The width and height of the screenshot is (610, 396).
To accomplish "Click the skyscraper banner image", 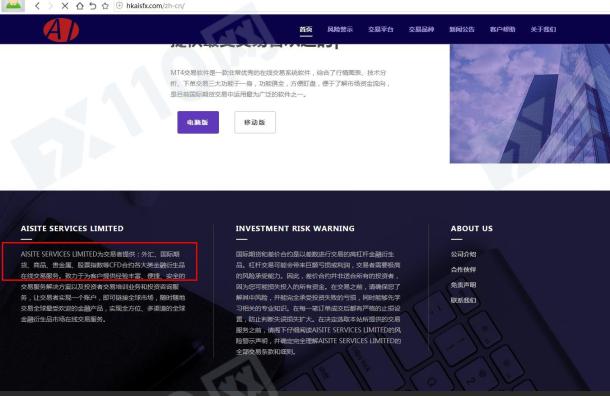I will click(530, 103).
